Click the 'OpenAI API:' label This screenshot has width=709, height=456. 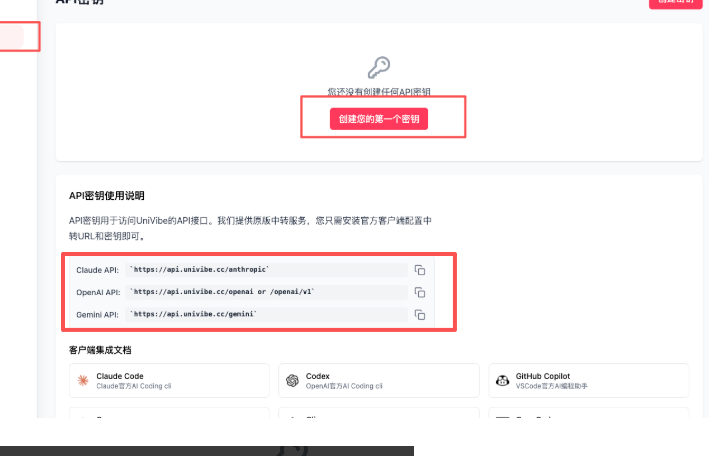pyautogui.click(x=98, y=292)
